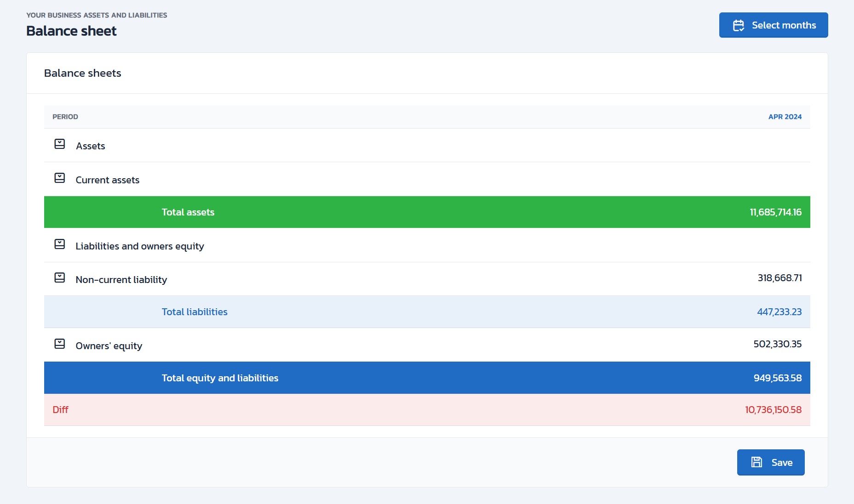
Task: Click the floppy disk icon in Save
Action: click(x=757, y=462)
